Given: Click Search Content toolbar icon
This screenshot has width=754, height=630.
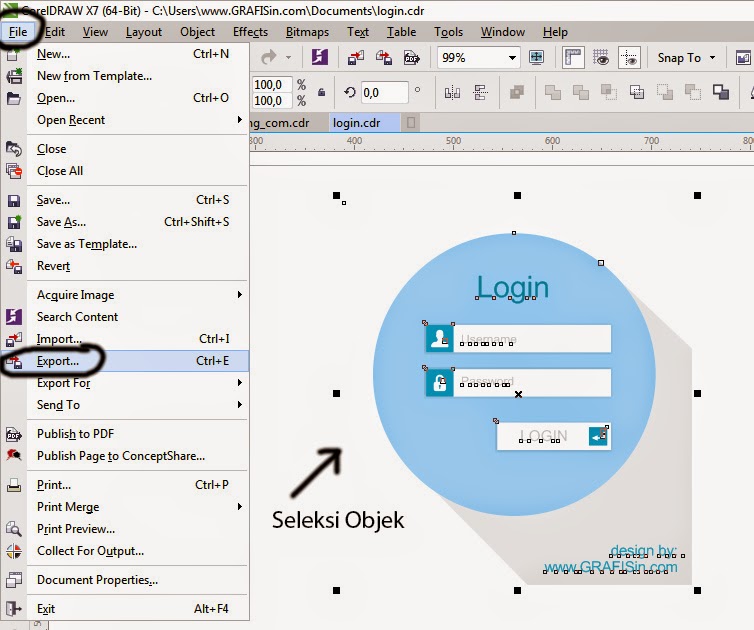Looking at the screenshot, I should (320, 57).
